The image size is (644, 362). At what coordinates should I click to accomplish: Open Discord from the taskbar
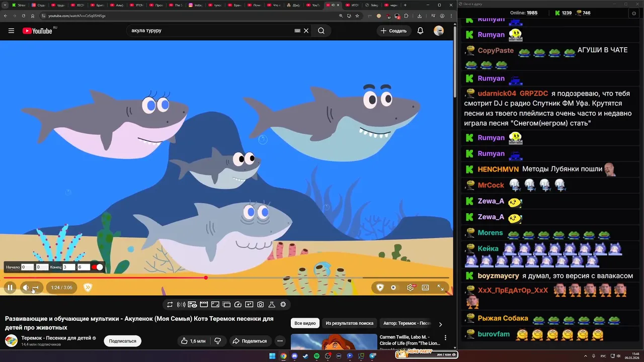click(x=294, y=356)
